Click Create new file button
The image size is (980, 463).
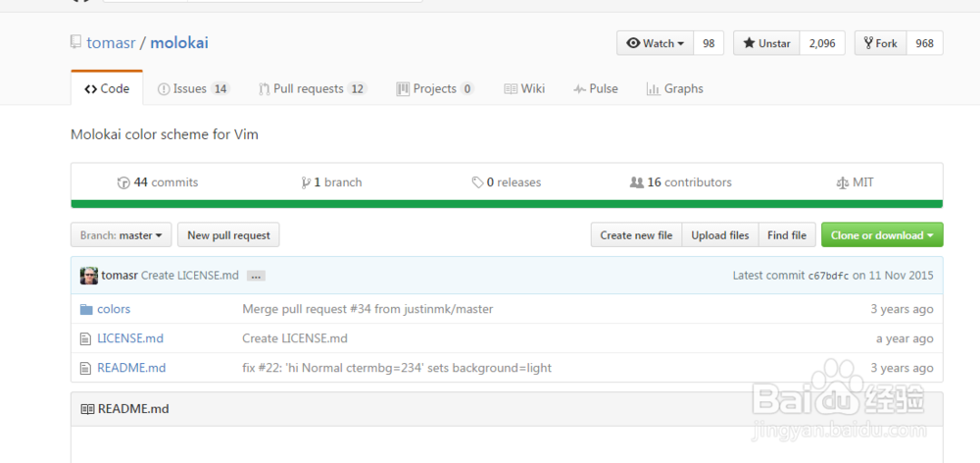click(x=636, y=235)
